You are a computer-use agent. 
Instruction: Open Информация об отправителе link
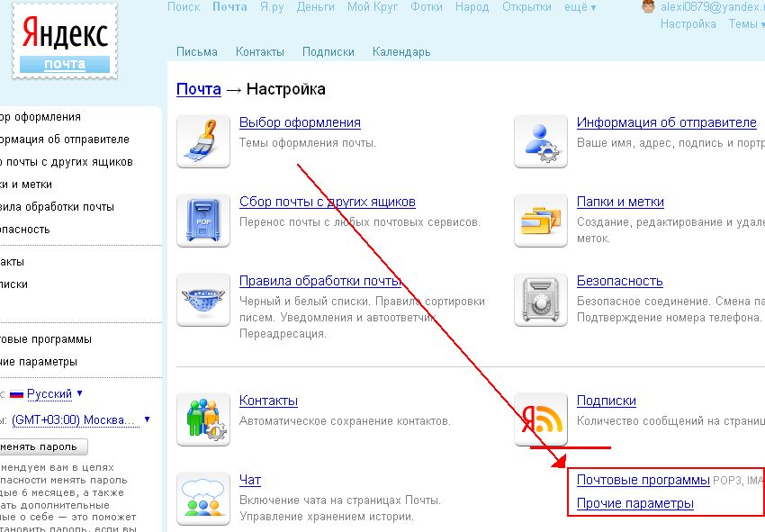(666, 122)
